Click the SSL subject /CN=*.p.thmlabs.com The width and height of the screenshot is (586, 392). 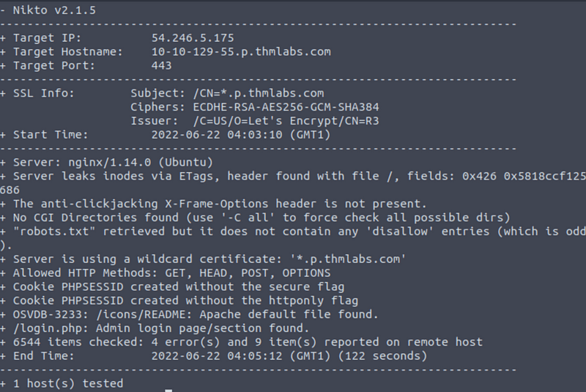pos(262,93)
